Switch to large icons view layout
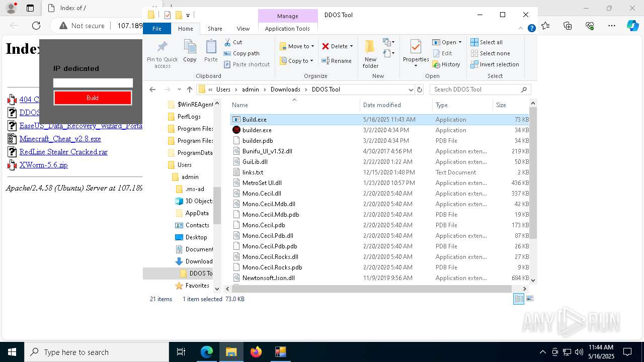 point(529,299)
